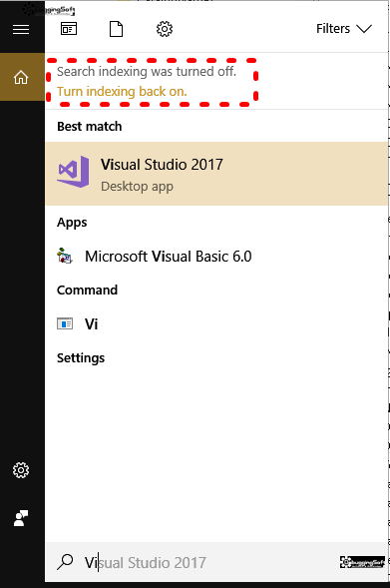390x588 pixels.
Task: Open the hamburger menu in the sidebar
Action: click(x=21, y=29)
